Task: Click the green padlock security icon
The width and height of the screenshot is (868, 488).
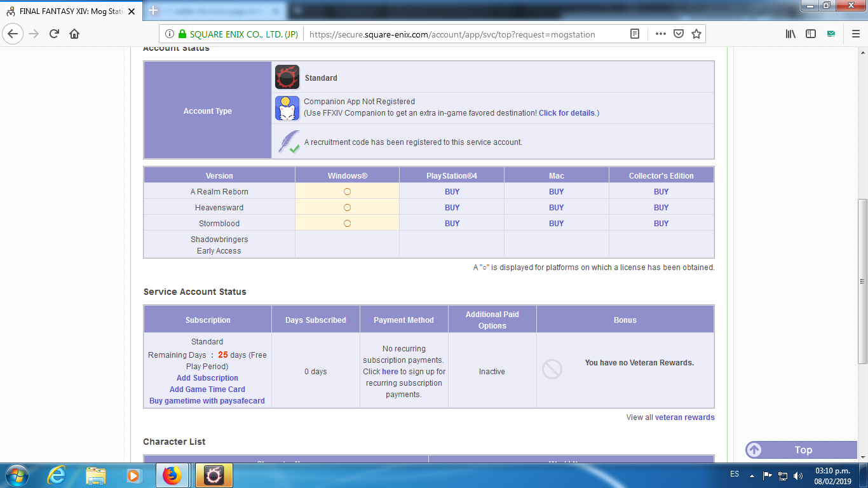Action: pyautogui.click(x=182, y=34)
